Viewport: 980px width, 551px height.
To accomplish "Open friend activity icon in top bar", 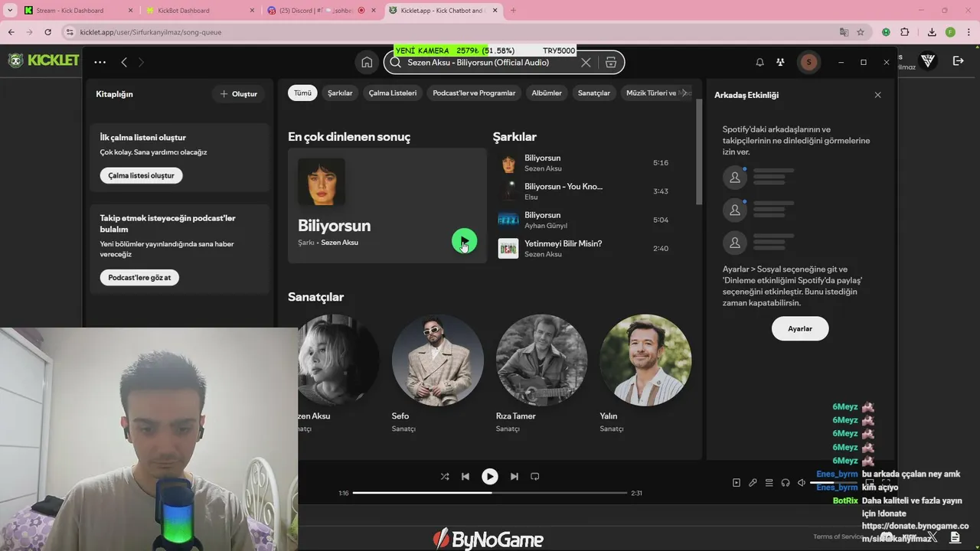I will (780, 62).
